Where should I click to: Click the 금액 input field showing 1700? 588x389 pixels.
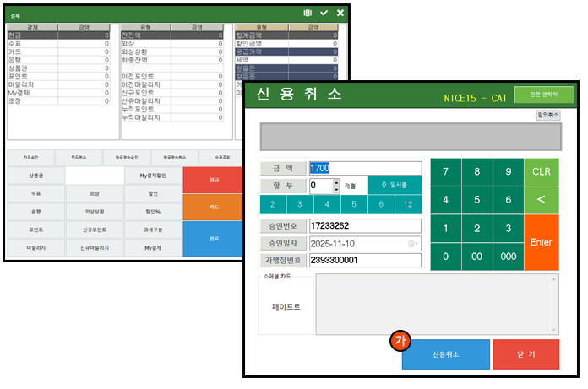(x=365, y=168)
